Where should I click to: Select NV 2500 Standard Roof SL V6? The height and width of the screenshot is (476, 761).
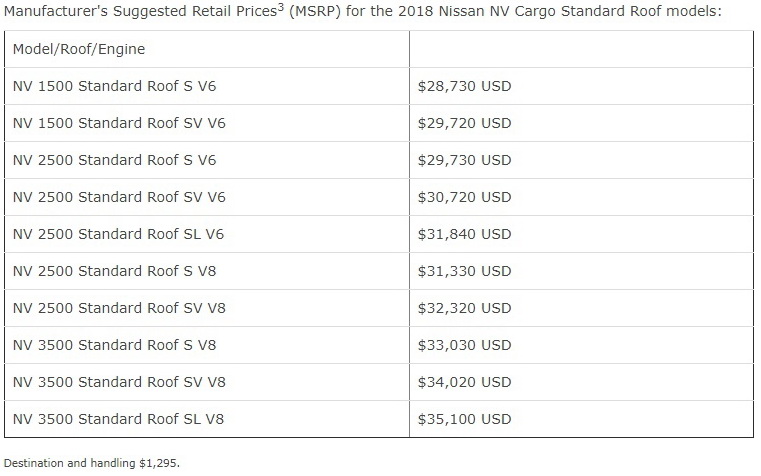(118, 234)
